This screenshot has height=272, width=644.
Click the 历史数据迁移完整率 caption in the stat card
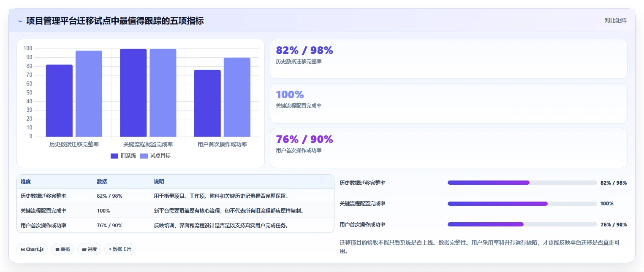pyautogui.click(x=299, y=62)
